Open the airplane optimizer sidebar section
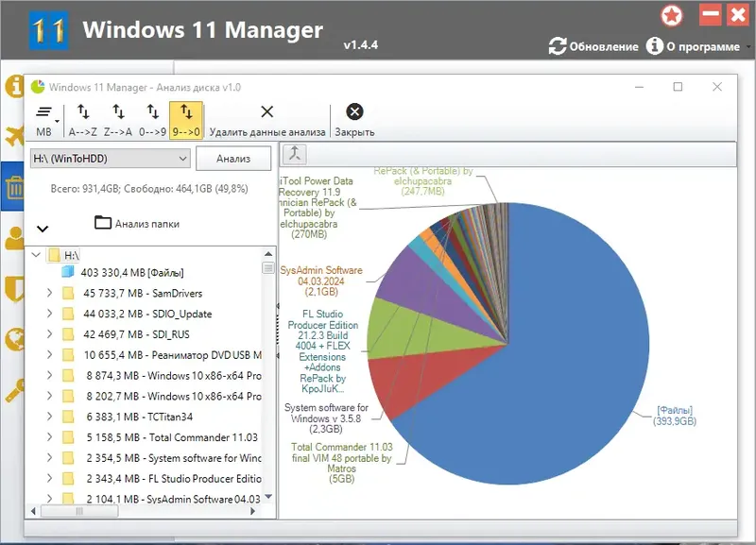Viewport: 756px width, 545px height. point(15,136)
